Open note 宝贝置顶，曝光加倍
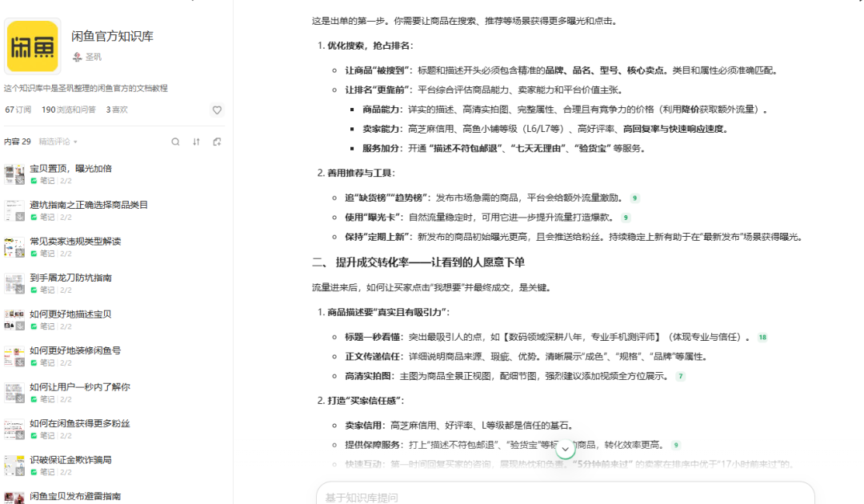 pyautogui.click(x=70, y=169)
